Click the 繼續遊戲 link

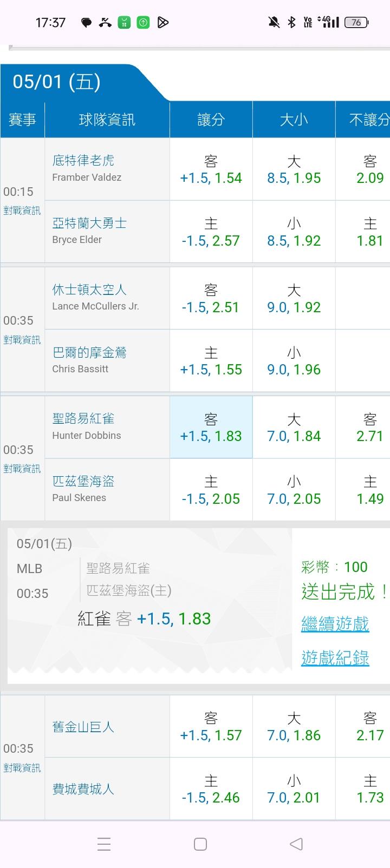pyautogui.click(x=335, y=624)
